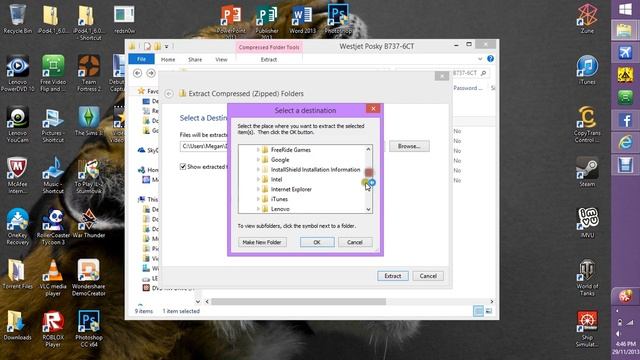This screenshot has width=640, height=360.
Task: Launch ROBLOX Player shortcut
Action: 53,328
